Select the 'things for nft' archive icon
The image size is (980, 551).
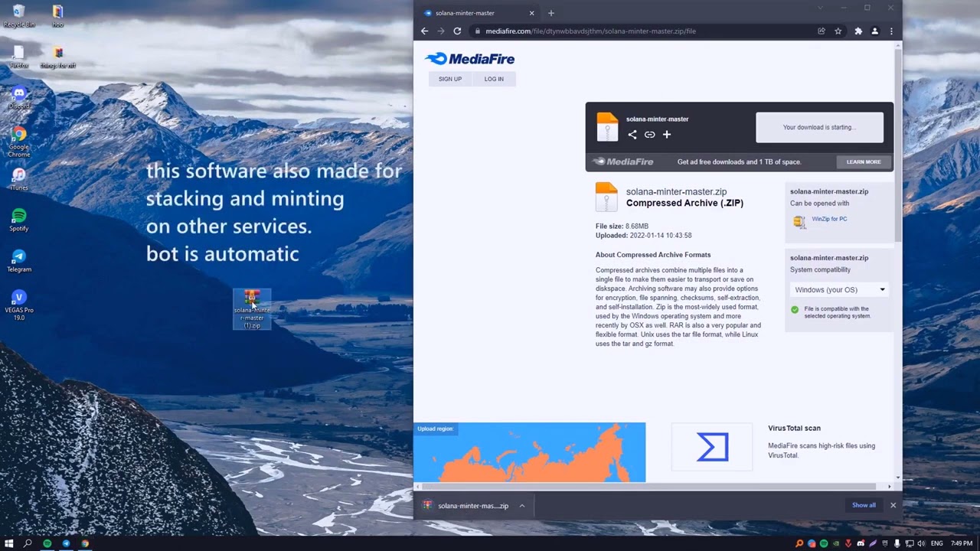[58, 57]
